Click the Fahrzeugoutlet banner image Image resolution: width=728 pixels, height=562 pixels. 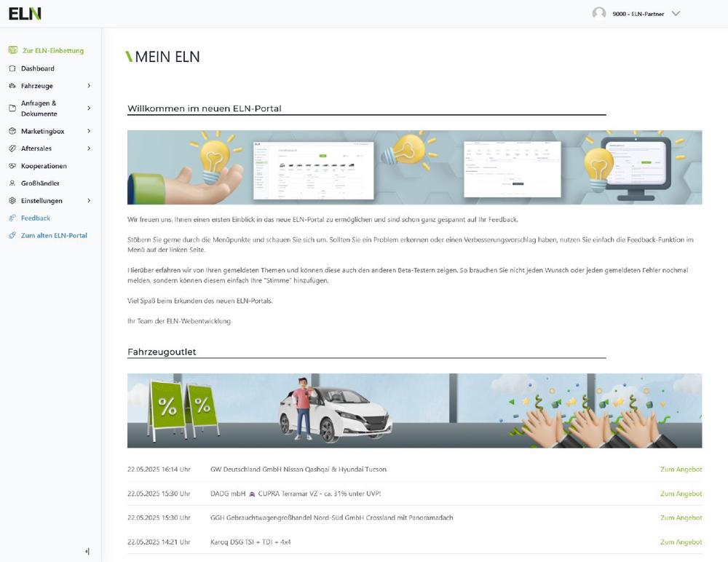click(x=414, y=411)
